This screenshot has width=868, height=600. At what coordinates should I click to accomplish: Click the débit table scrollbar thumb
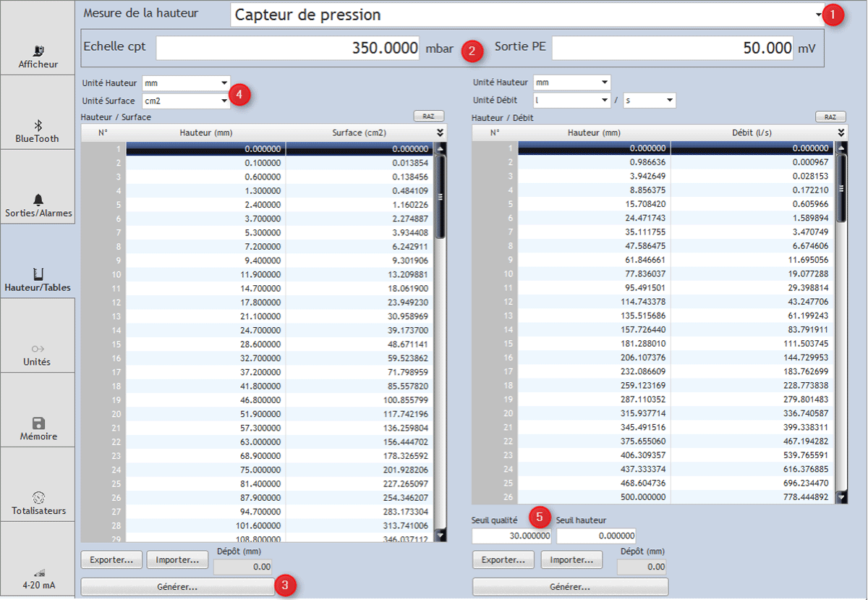(x=841, y=188)
